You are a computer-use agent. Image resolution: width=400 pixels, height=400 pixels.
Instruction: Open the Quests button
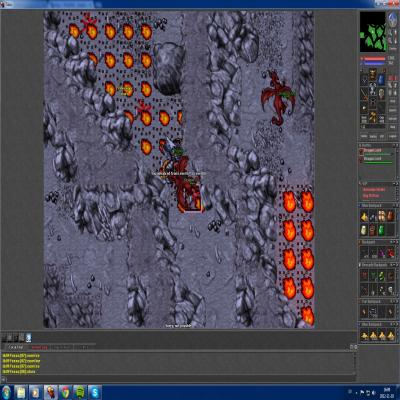tap(392, 110)
